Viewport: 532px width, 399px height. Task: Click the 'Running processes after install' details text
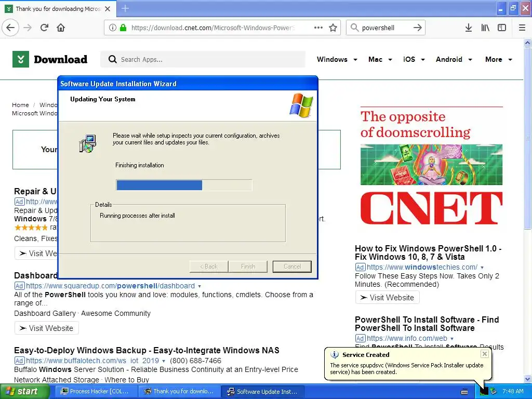coord(137,216)
